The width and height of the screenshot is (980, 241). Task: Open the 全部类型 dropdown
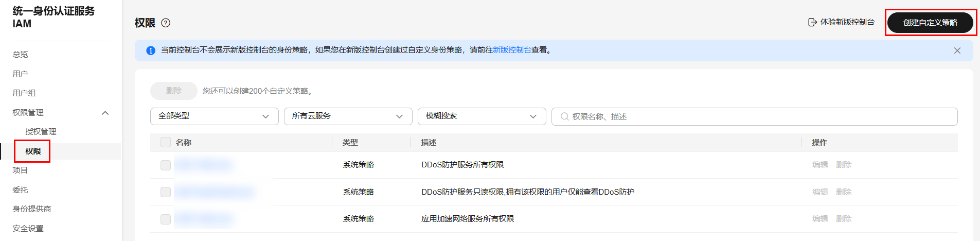coord(215,116)
